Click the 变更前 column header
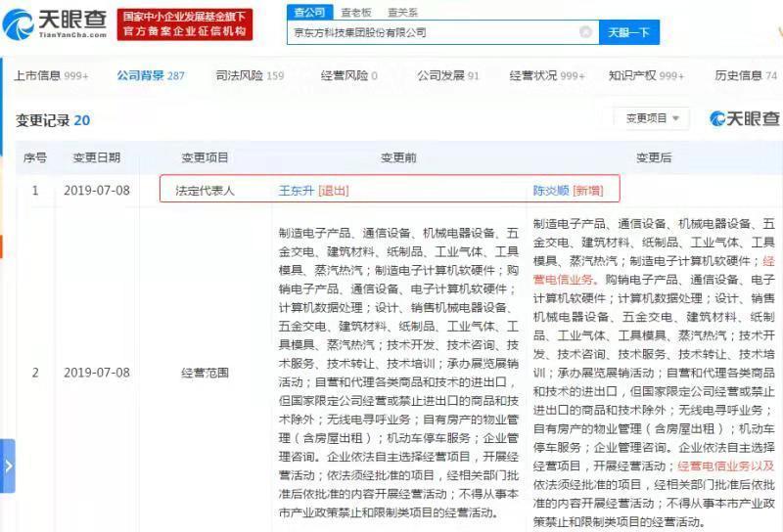This screenshot has height=532, width=783. 398,157
